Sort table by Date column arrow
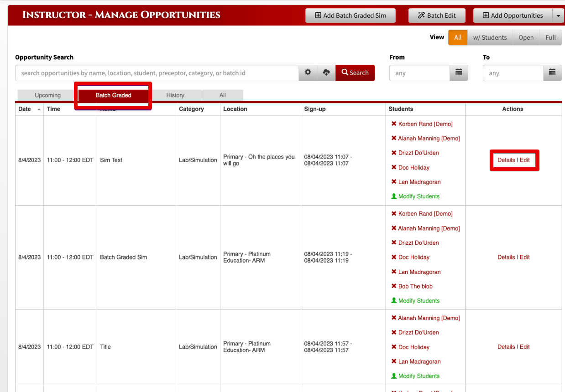This screenshot has width=565, height=392. 39,109
